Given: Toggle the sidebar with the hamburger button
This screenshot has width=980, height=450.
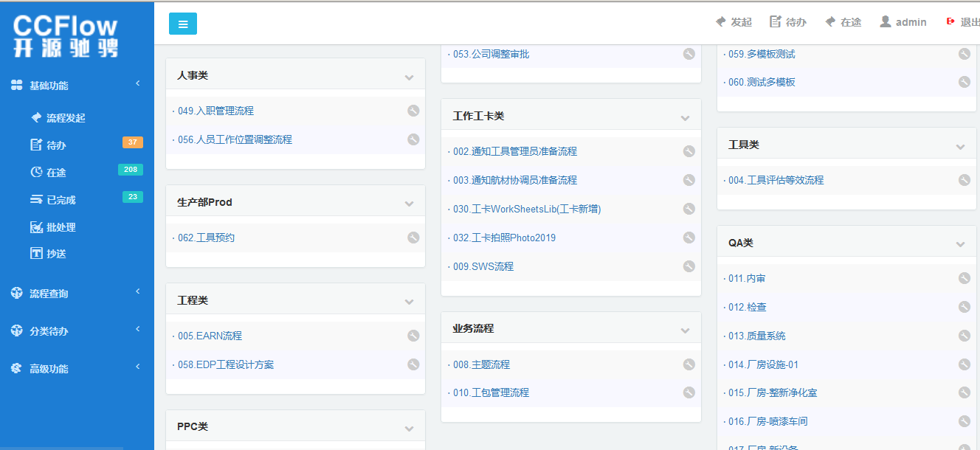Looking at the screenshot, I should (x=183, y=24).
